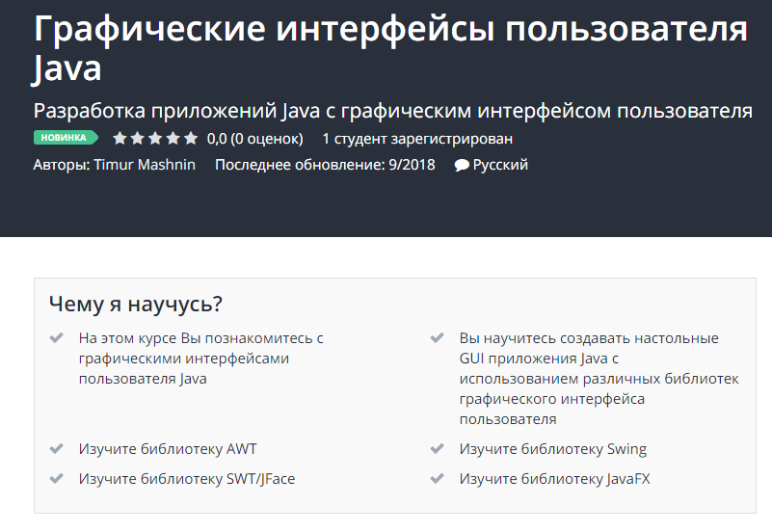
Task: Click checkmark next to 'На этом курсе' item
Action: click(57, 338)
